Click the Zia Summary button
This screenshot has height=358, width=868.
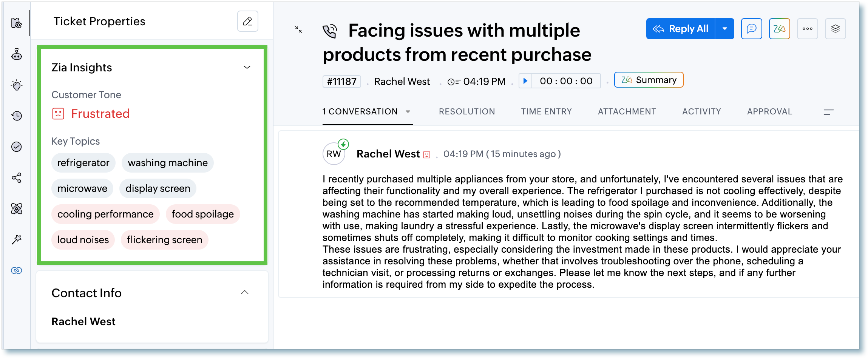[649, 80]
